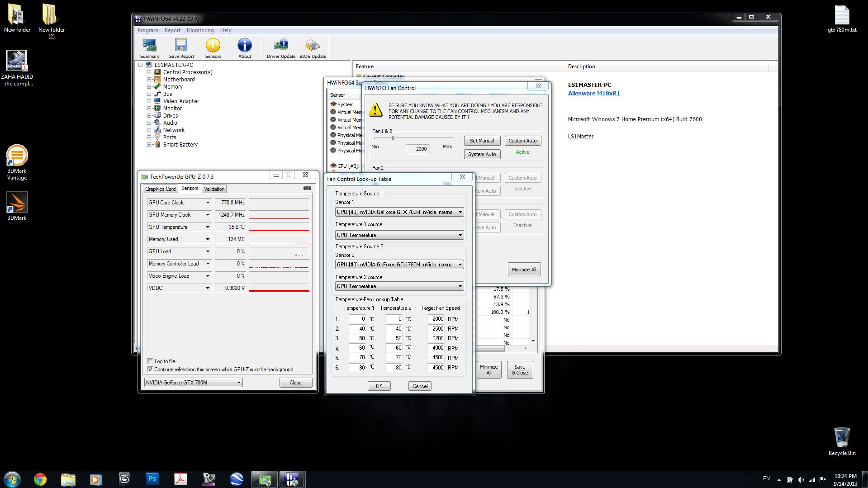Click row 6 Temperature 2 field 80
This screenshot has width=868, height=488.
[394, 368]
